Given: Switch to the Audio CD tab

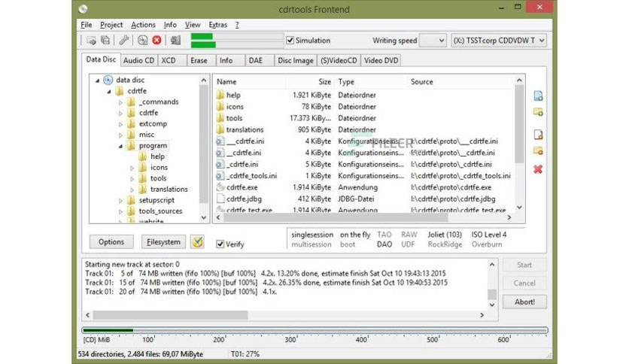Looking at the screenshot, I should coord(138,60).
